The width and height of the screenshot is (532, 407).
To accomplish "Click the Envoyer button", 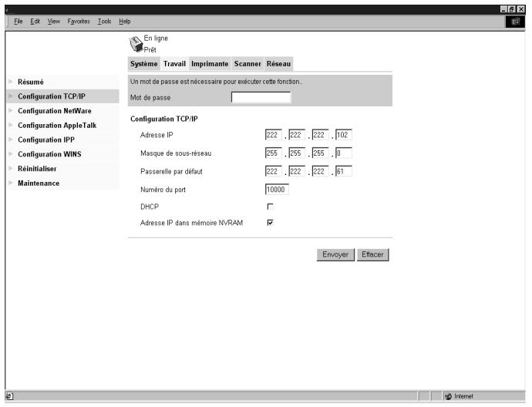I will coord(335,254).
